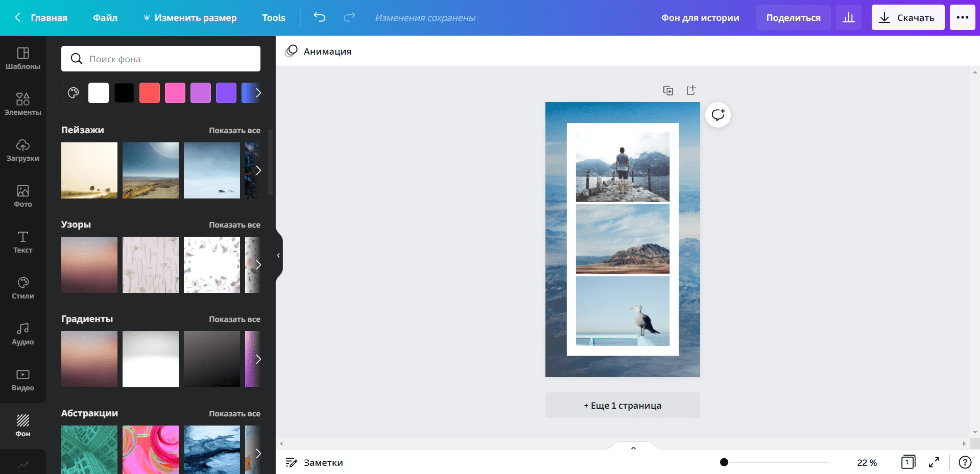980x474 pixels.
Task: Click the duplicate page icon above canvas
Action: click(x=668, y=90)
